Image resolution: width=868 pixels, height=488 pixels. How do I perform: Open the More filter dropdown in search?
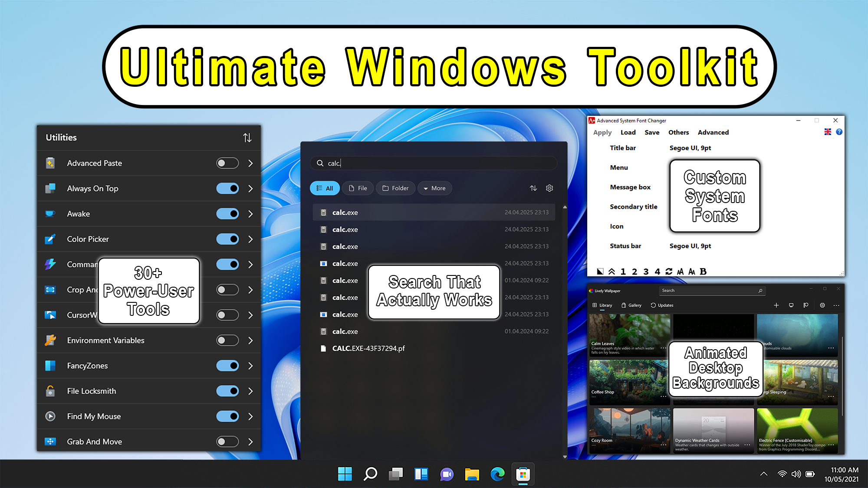(435, 188)
